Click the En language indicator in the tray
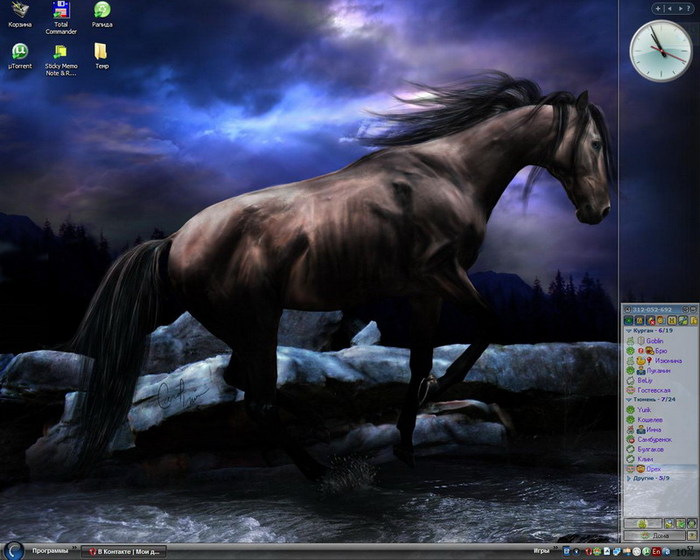 (656, 552)
